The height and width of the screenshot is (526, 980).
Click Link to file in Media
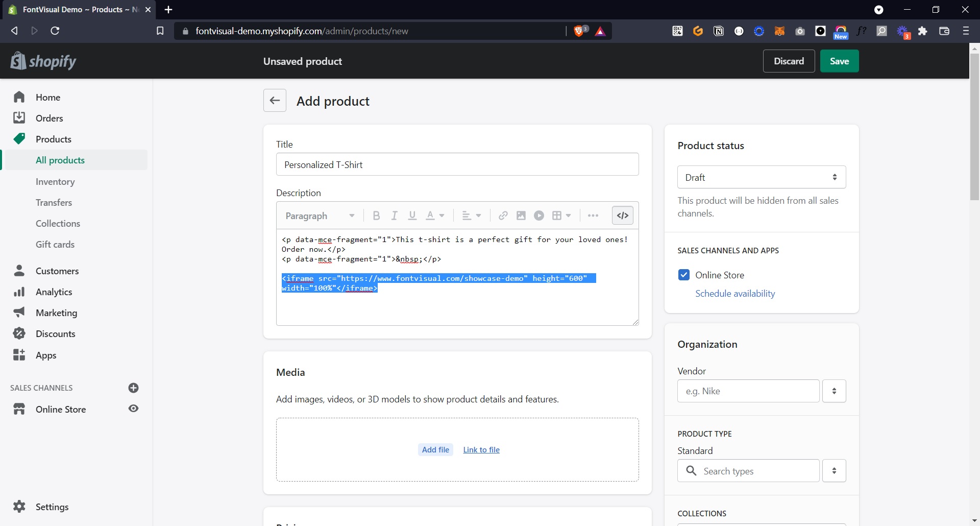481,449
